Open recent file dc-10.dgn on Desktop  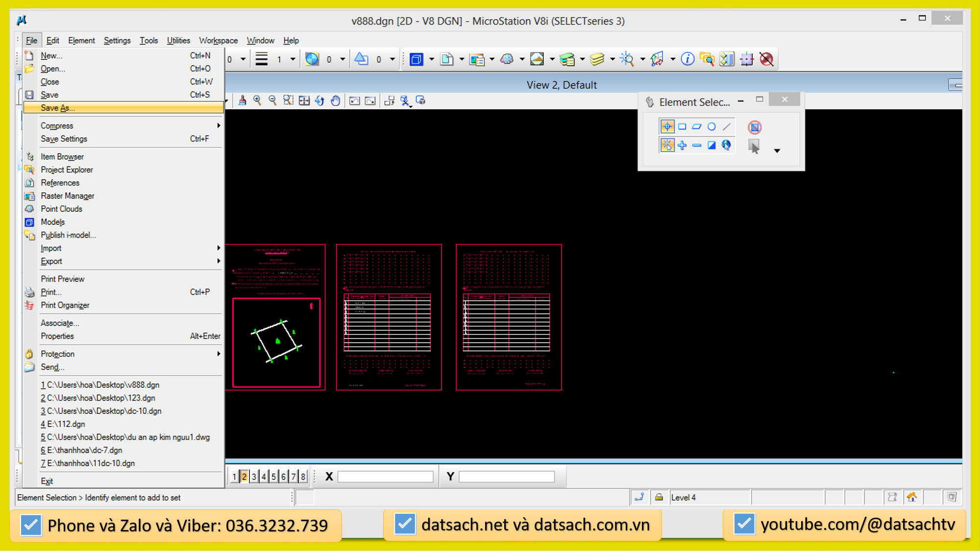click(x=101, y=411)
